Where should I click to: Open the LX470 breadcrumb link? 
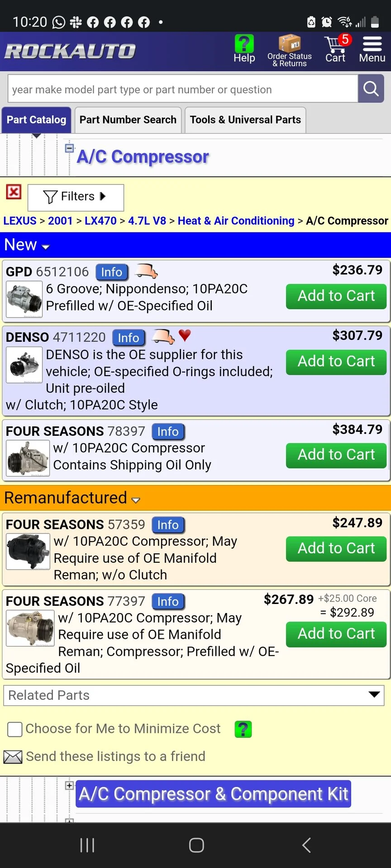(100, 221)
